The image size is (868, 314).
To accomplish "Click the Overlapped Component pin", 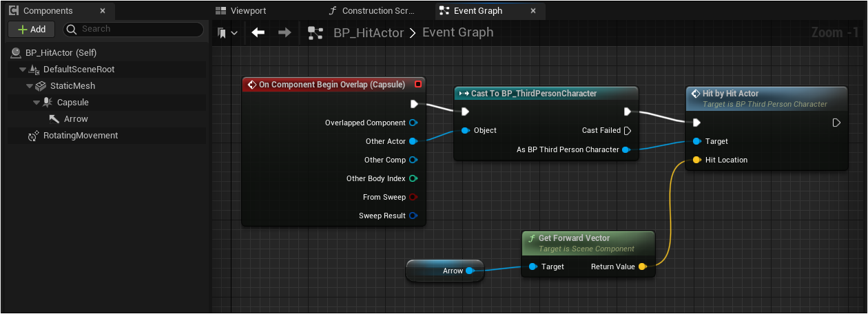I will (x=413, y=123).
